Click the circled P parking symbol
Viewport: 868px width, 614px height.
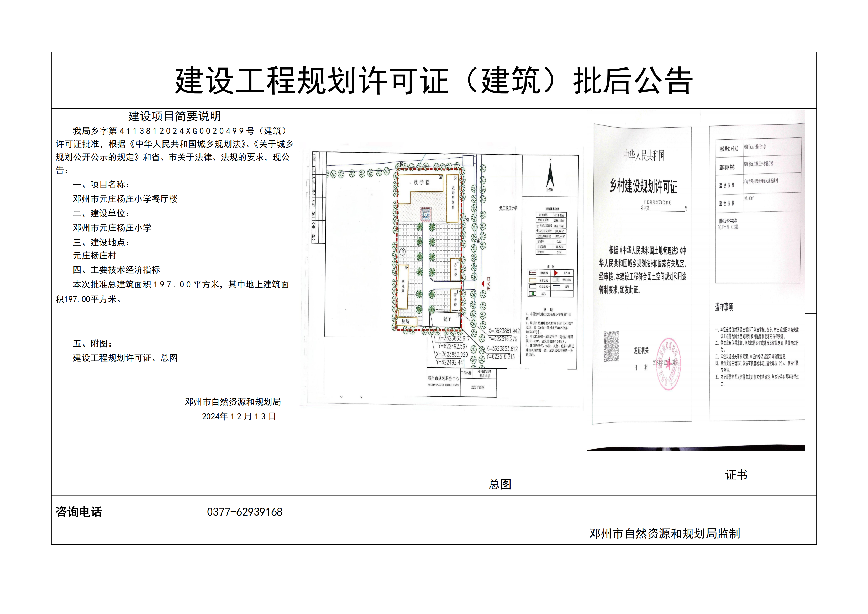pyautogui.click(x=403, y=251)
